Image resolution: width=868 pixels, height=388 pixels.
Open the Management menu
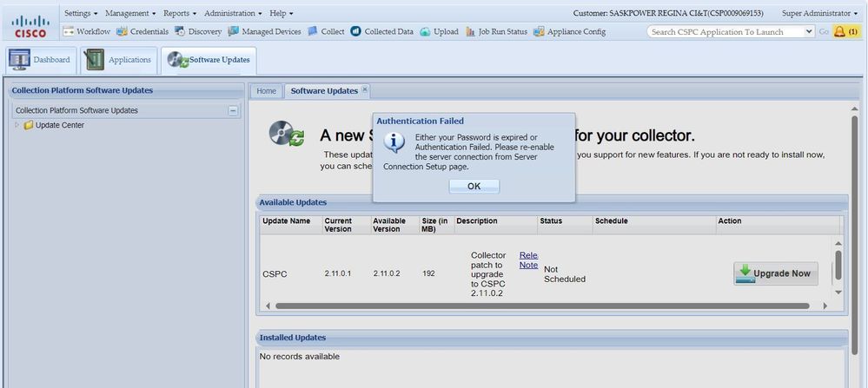click(x=130, y=13)
